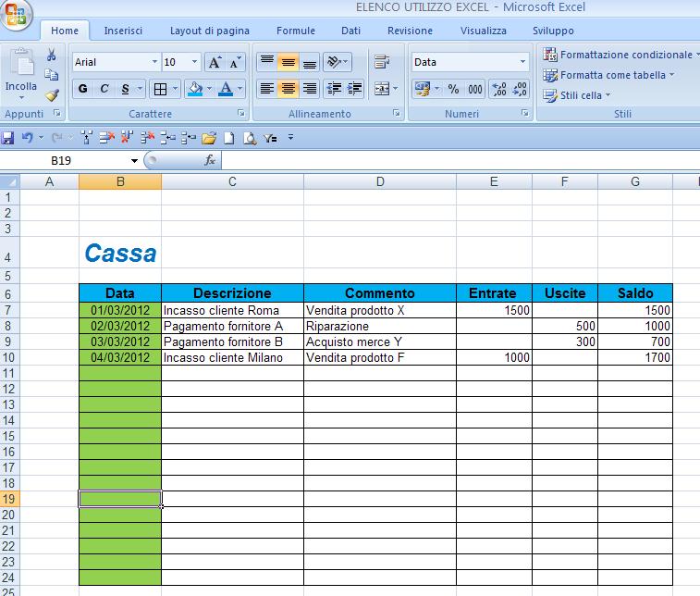Switch to Inserisci tab
Viewport: 700px width, 596px height.
click(123, 31)
